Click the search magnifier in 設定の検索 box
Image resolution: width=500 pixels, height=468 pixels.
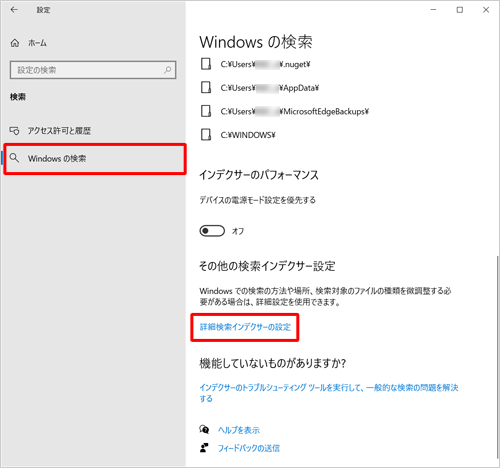click(168, 70)
